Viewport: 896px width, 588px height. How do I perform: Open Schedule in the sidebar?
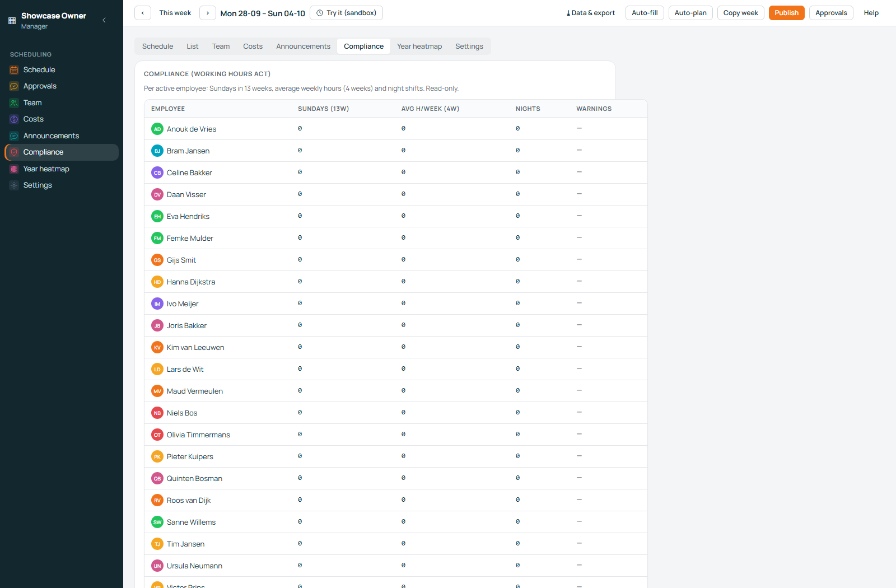coord(62,70)
